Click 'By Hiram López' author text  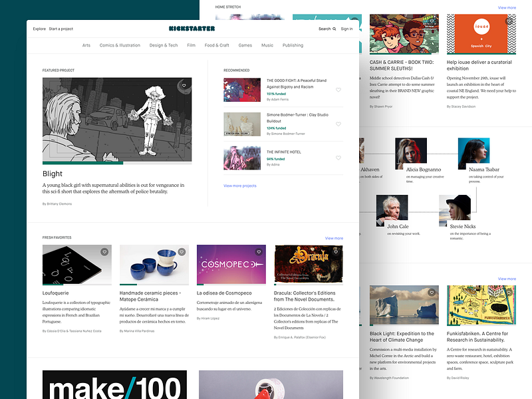coord(208,319)
